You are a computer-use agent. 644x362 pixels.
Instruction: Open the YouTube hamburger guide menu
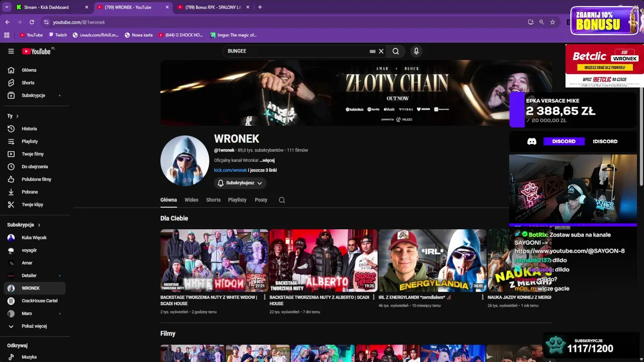click(11, 51)
